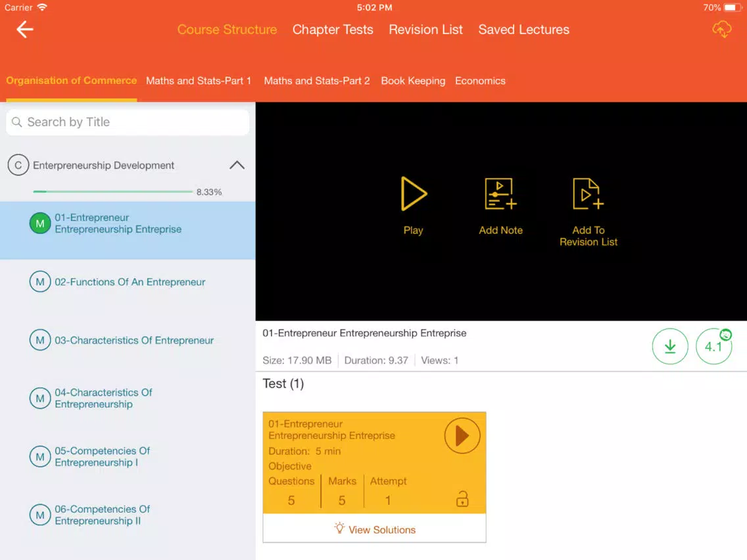Tap the lock icon on test card

pyautogui.click(x=462, y=499)
